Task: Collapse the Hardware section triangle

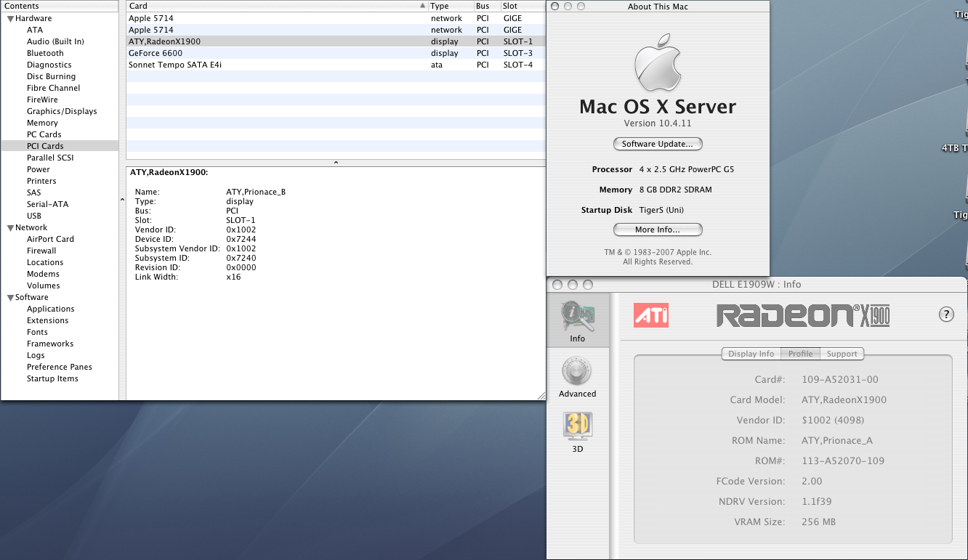Action: click(10, 18)
